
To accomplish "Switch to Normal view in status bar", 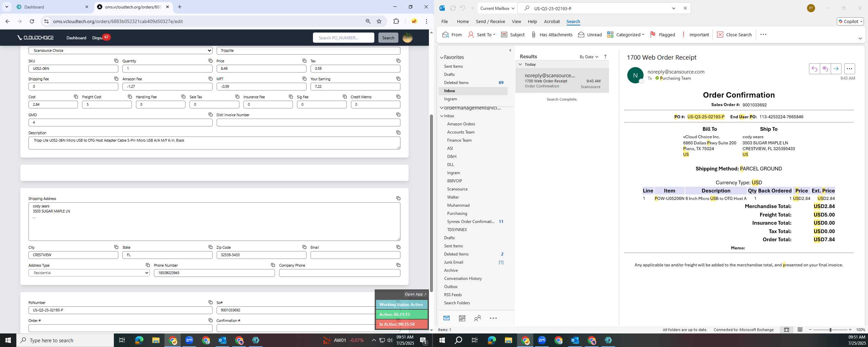I will [786, 330].
